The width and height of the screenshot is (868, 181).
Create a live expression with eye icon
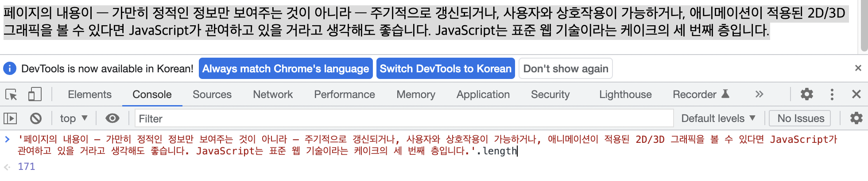[112, 118]
